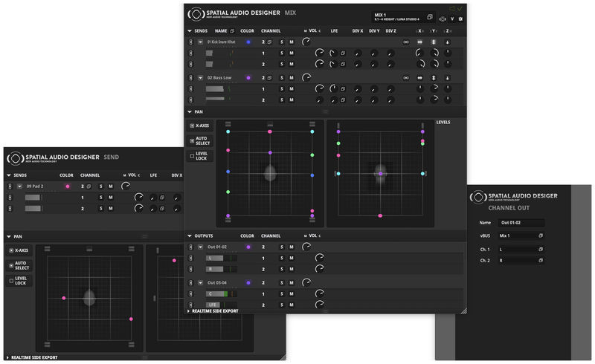Enable LEVEL LOCK checkbox in Mix window
Screen dimensions: 595x364
(192, 156)
